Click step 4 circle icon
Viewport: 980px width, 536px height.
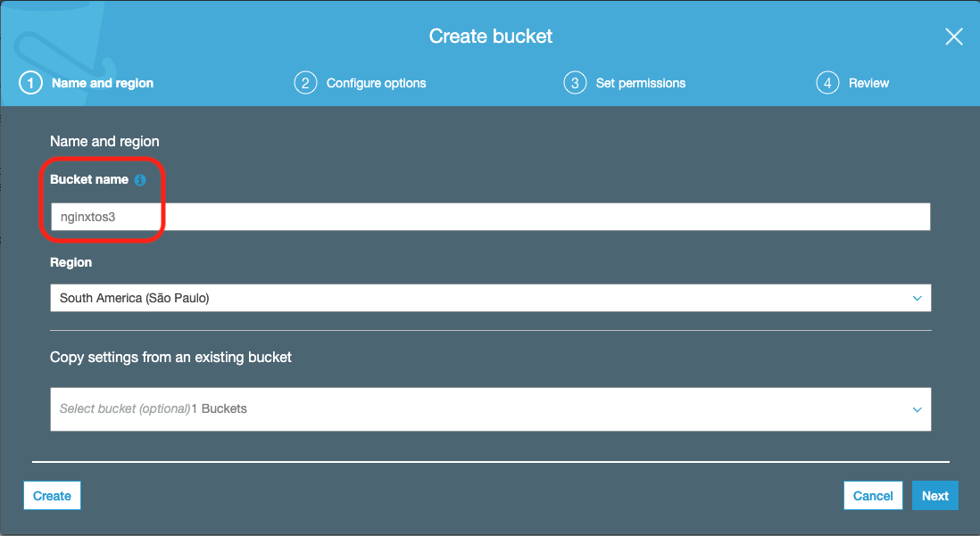click(827, 83)
